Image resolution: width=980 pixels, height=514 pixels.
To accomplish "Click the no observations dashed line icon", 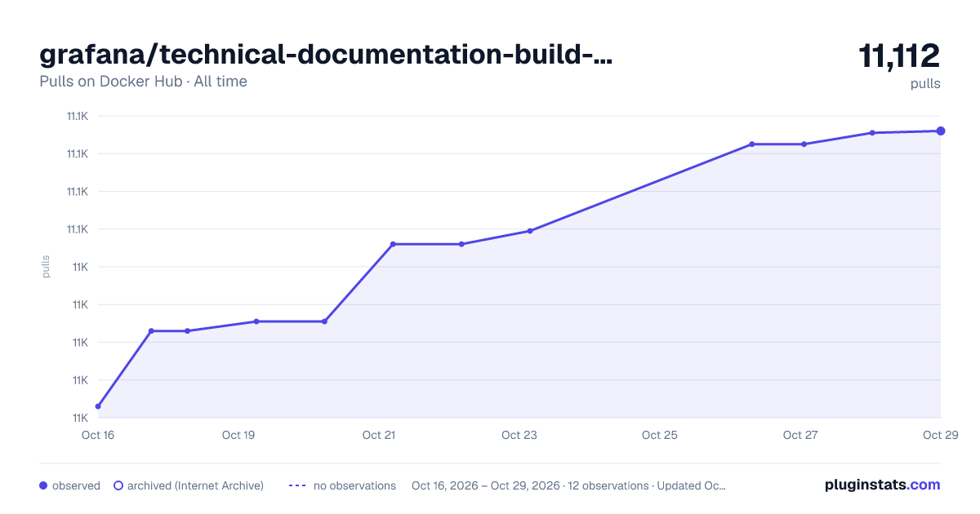I will pyautogui.click(x=297, y=485).
